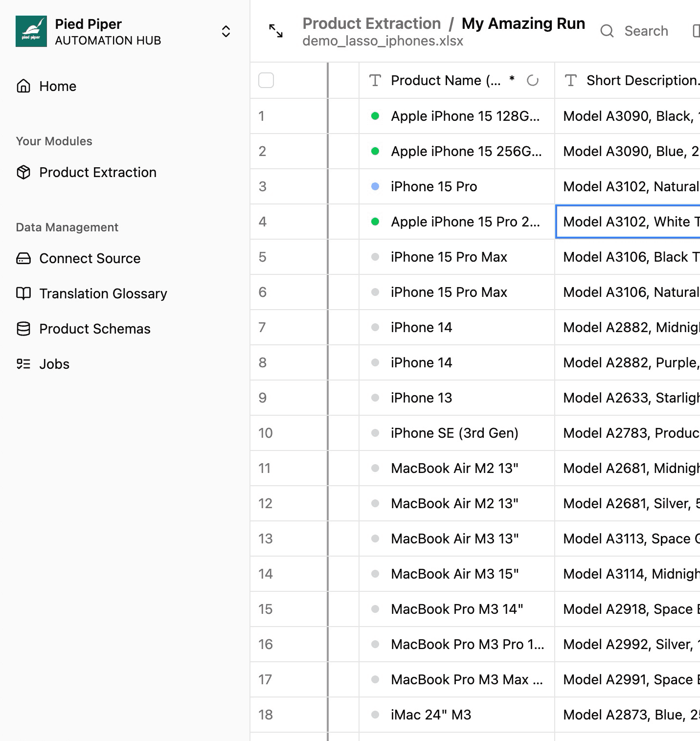Open the workspace switcher chevrons
The width and height of the screenshot is (700, 741).
226,31
